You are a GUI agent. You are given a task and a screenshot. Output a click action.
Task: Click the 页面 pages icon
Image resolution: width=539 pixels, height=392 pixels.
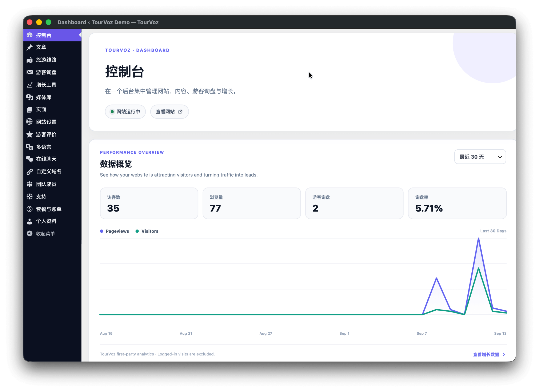[x=30, y=109]
